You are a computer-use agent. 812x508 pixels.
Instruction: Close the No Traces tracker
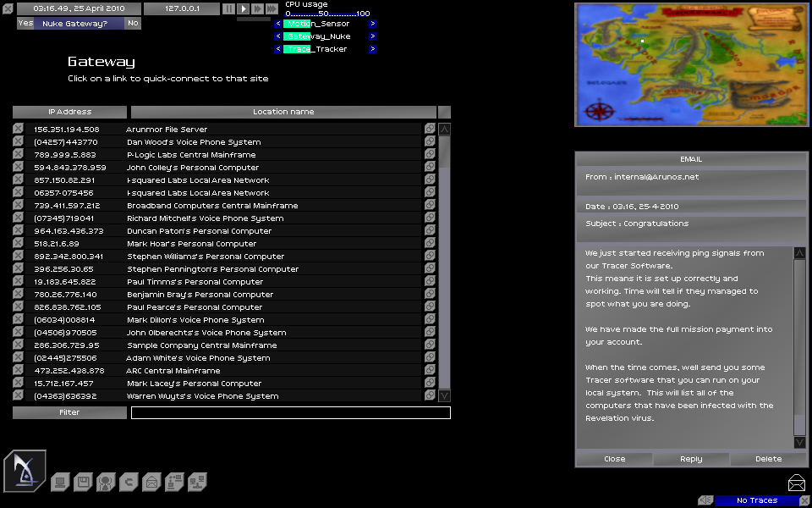tap(804, 500)
